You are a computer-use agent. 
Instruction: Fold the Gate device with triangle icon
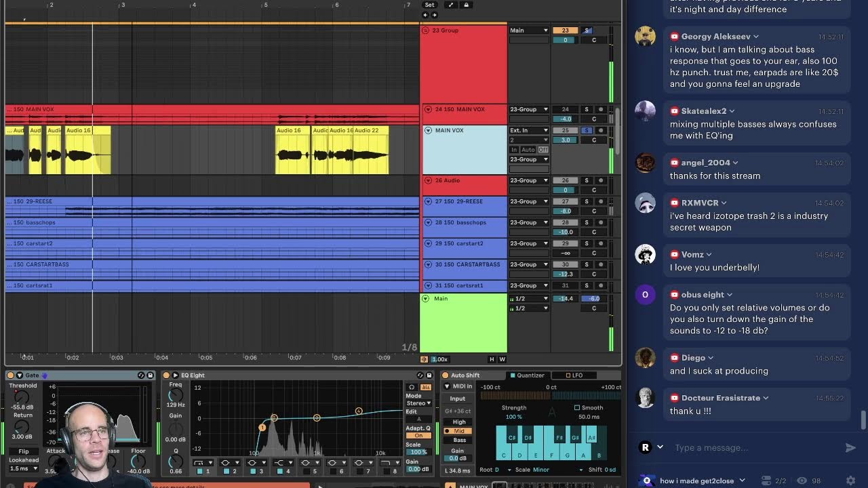20,375
